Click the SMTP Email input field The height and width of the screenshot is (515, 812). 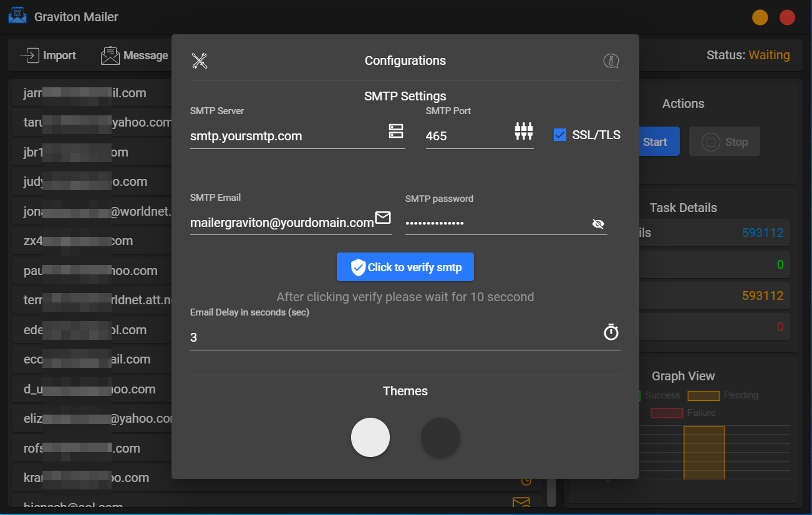pos(291,223)
